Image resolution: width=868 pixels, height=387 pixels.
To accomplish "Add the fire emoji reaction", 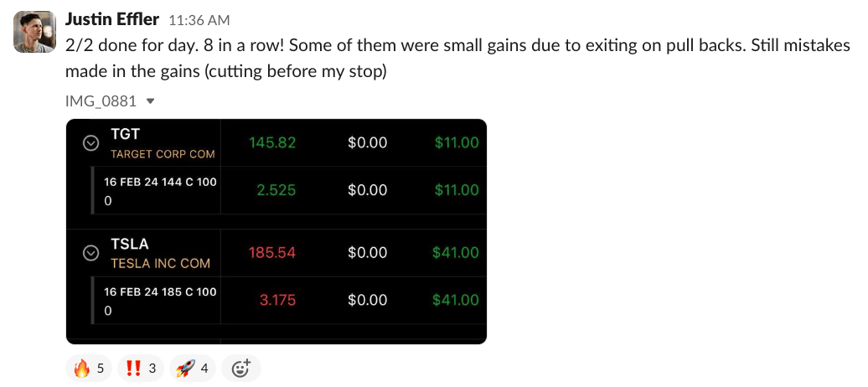I will pyautogui.click(x=88, y=368).
